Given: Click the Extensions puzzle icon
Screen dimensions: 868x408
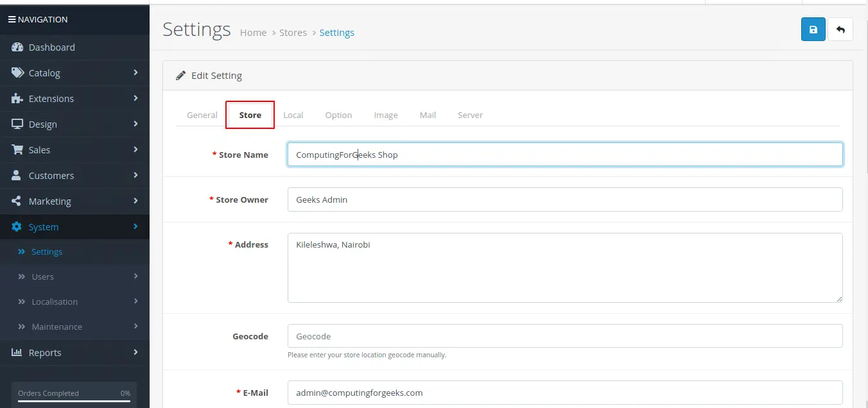Looking at the screenshot, I should tap(17, 98).
